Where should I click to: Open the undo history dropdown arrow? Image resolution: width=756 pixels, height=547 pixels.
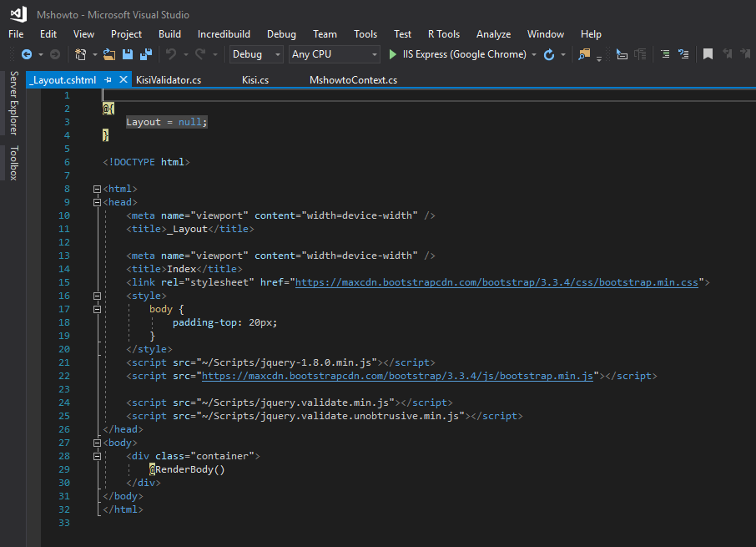[x=185, y=55]
